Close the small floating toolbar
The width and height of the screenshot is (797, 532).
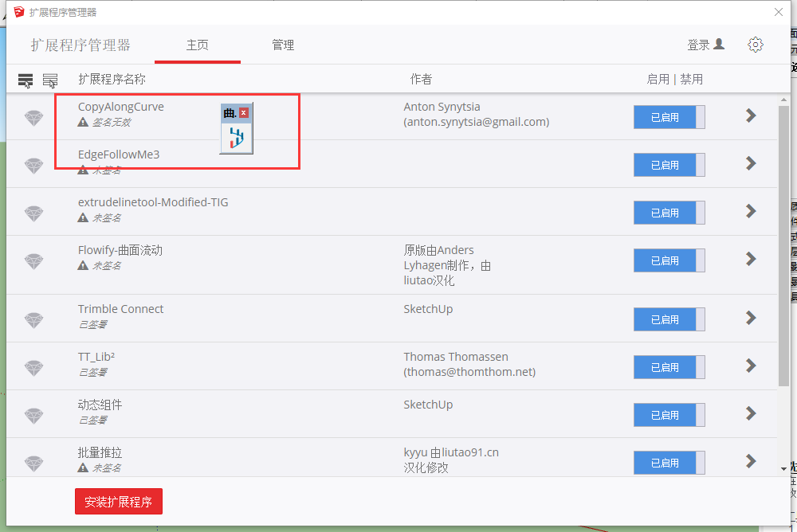pyautogui.click(x=244, y=113)
